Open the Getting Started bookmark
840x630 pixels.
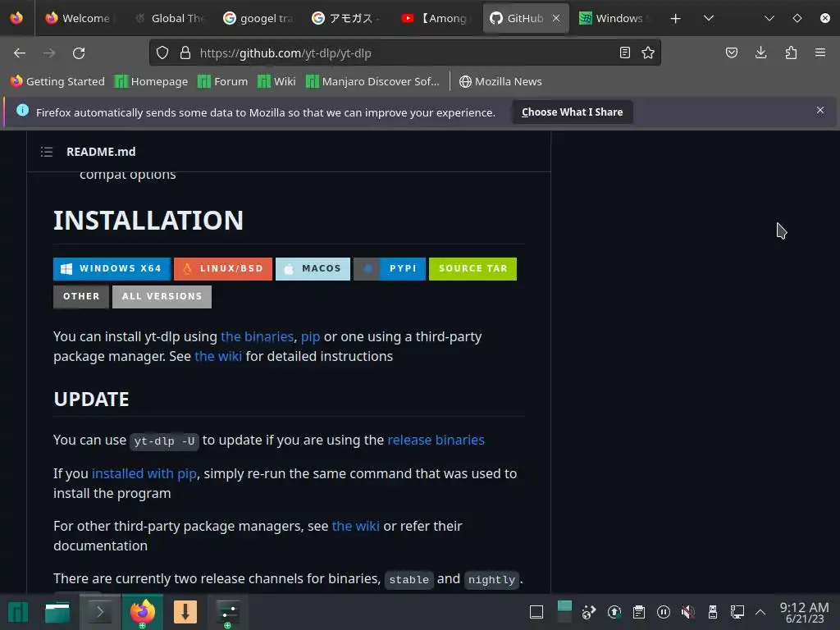click(x=58, y=81)
